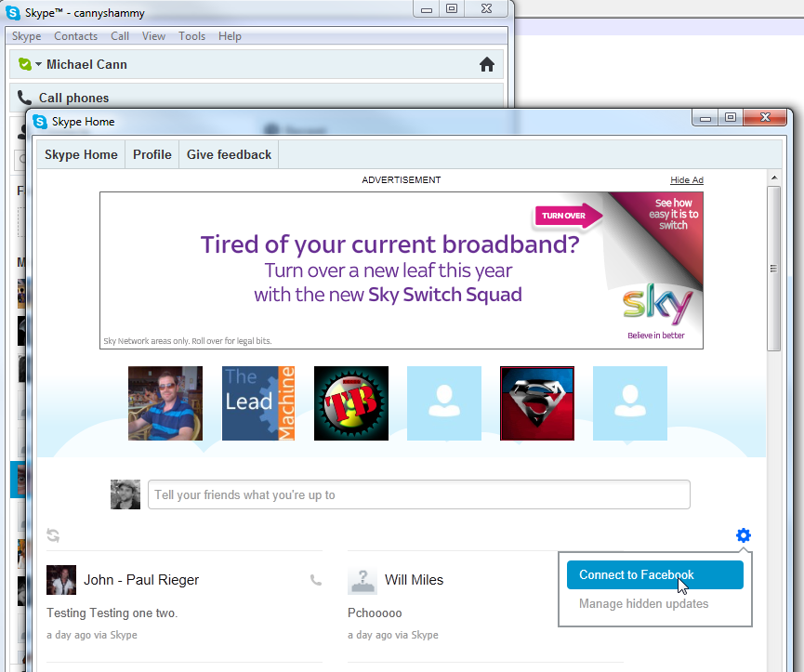This screenshot has width=804, height=672.
Task: Select Manage hidden updates option
Action: click(x=643, y=604)
